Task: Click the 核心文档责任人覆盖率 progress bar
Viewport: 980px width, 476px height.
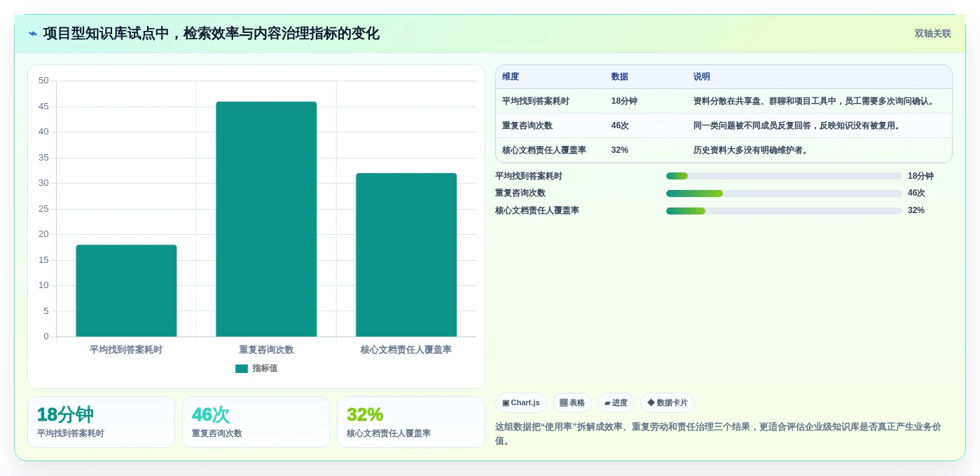Action: coord(784,211)
